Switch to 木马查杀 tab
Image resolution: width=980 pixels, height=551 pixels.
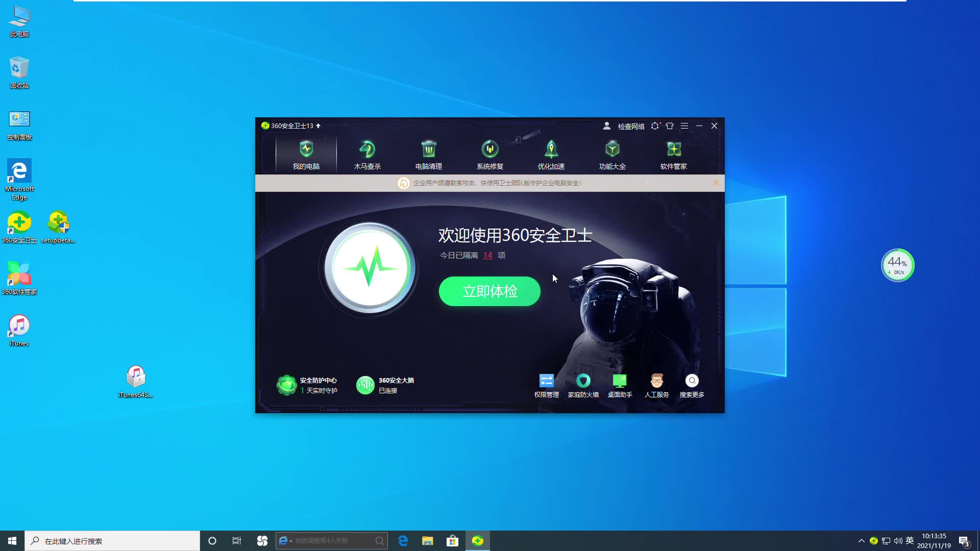(x=367, y=155)
